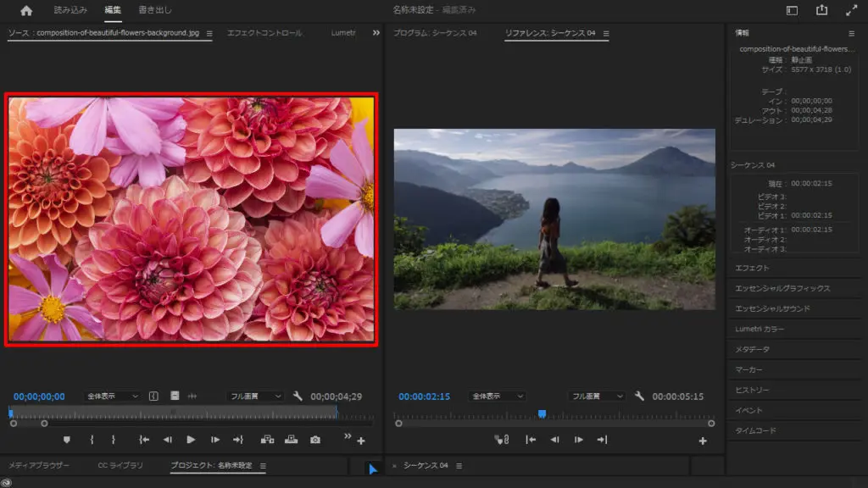Click the Reference monitor playhead on the ruler

[x=542, y=413]
